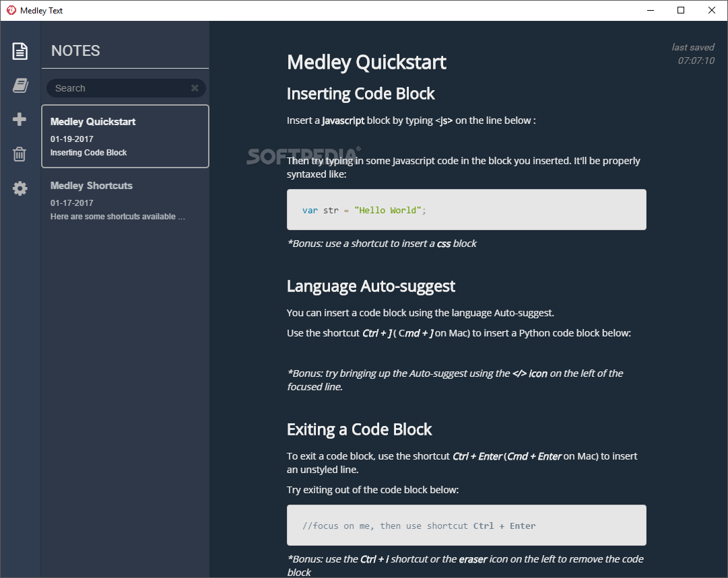Image resolution: width=728 pixels, height=578 pixels.
Task: Click the last saved timestamp
Action: coord(693,54)
